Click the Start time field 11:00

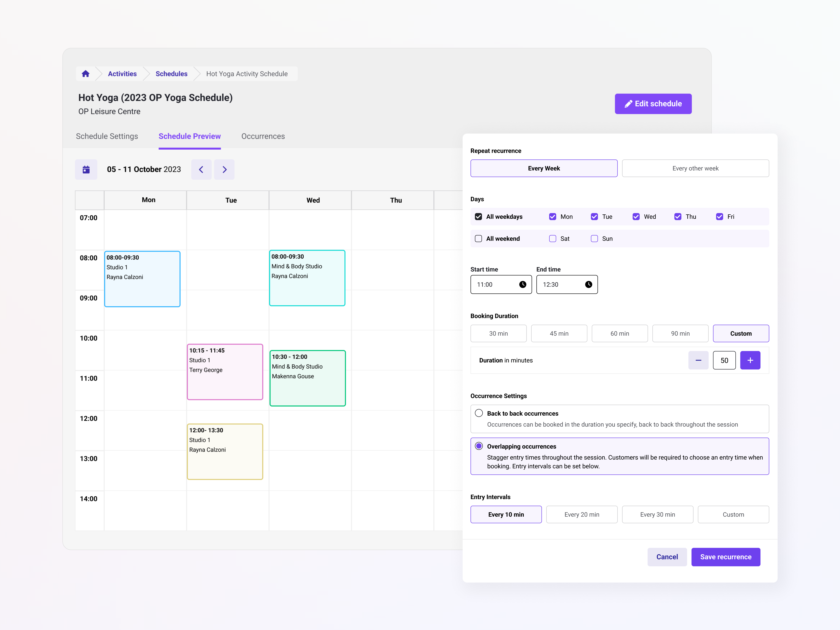501,284
